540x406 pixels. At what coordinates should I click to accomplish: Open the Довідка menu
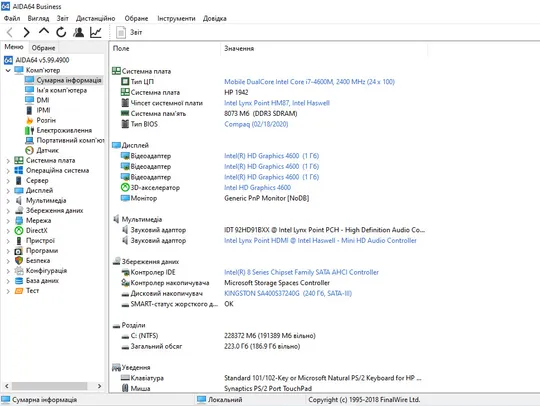(x=215, y=18)
